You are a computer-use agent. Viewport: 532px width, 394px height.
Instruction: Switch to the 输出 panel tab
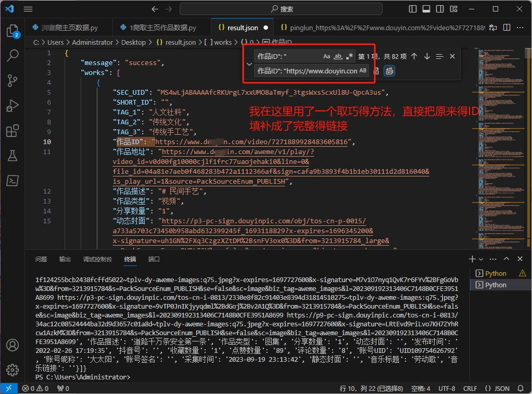pyautogui.click(x=65, y=259)
